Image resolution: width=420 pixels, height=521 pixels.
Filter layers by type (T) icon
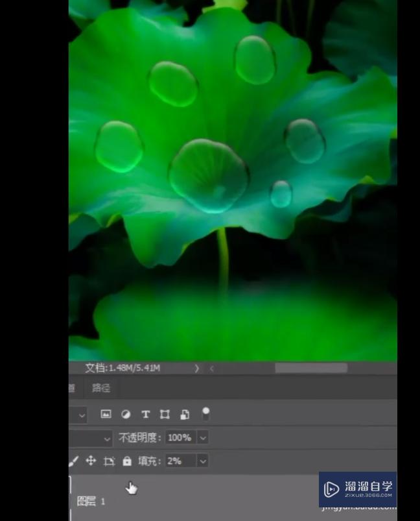click(145, 415)
